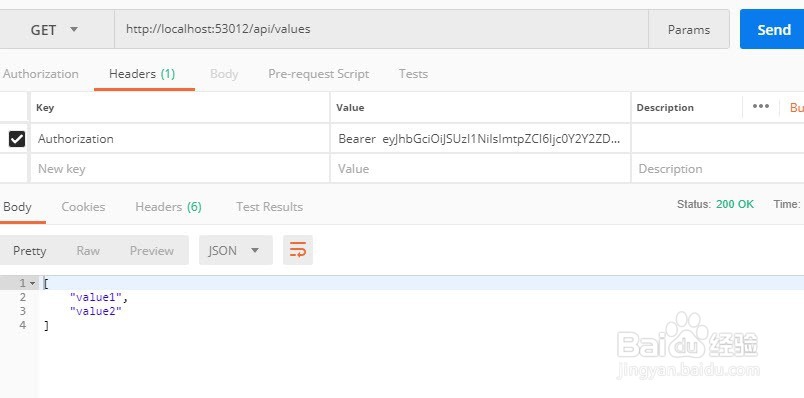Click the "value1" response text
Viewport: 804px width, 398px height.
[x=96, y=296]
